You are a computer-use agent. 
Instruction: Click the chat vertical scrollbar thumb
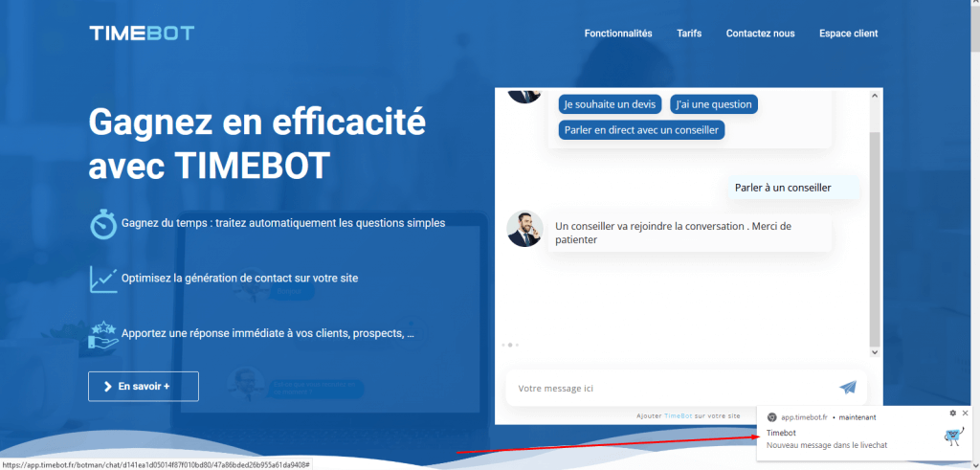(875, 238)
